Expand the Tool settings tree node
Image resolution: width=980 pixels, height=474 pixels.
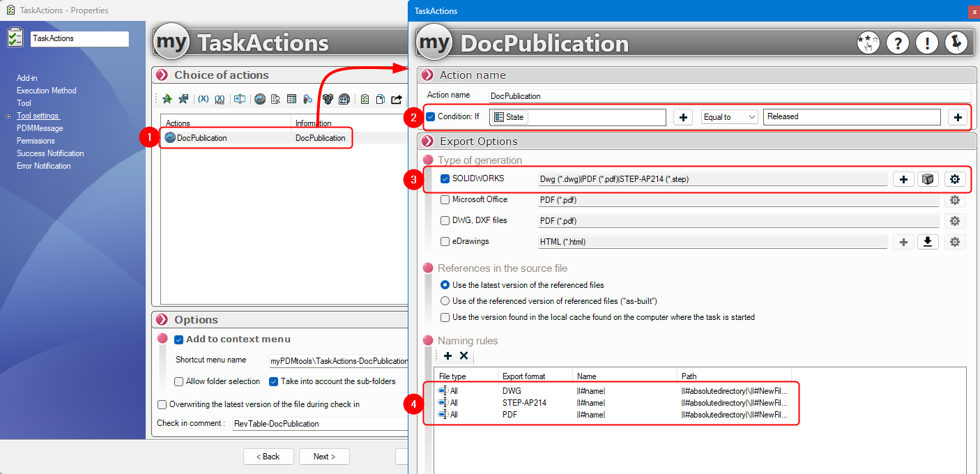8,116
